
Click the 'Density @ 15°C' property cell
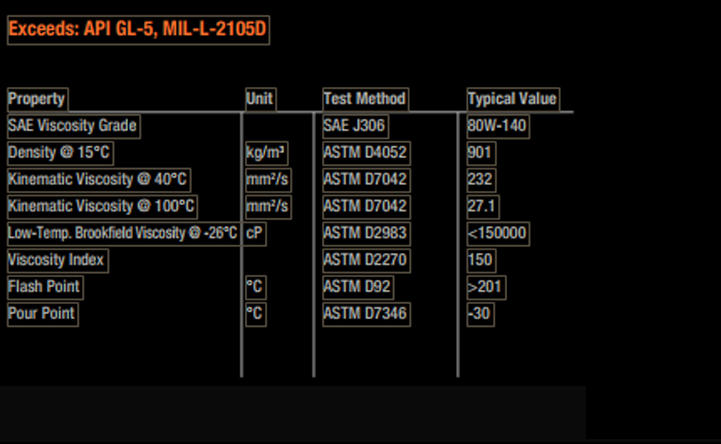(x=59, y=153)
